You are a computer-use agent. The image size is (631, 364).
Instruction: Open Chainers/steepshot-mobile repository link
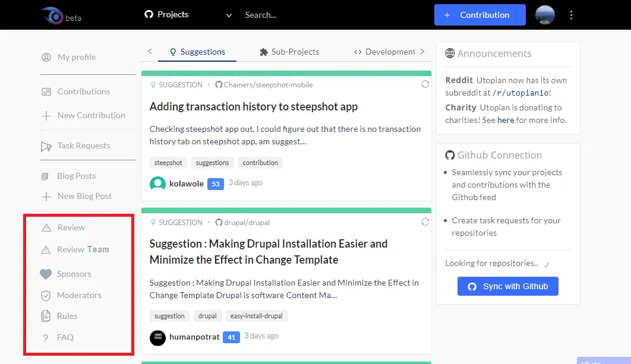(x=269, y=85)
